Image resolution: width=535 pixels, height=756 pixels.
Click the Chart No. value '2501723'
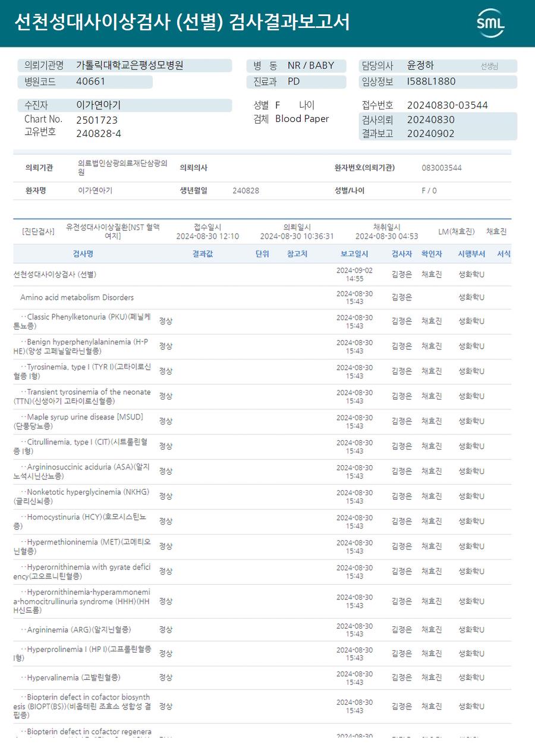coord(97,120)
